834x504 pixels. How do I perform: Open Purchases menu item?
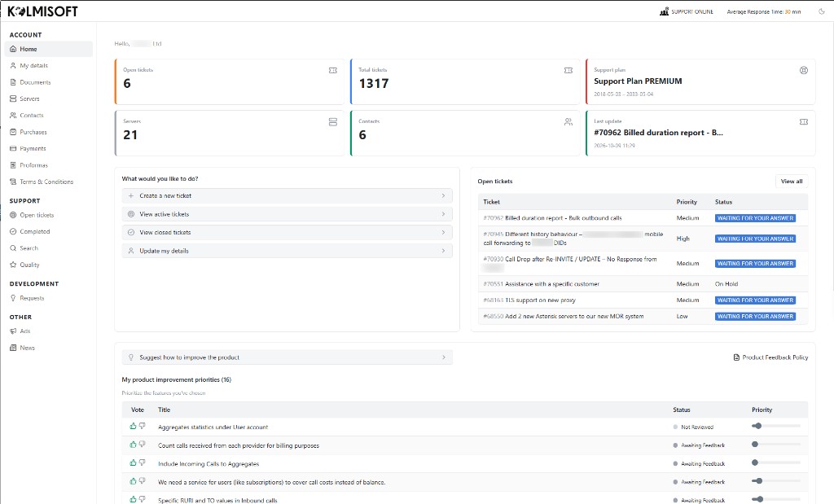[x=48, y=132]
